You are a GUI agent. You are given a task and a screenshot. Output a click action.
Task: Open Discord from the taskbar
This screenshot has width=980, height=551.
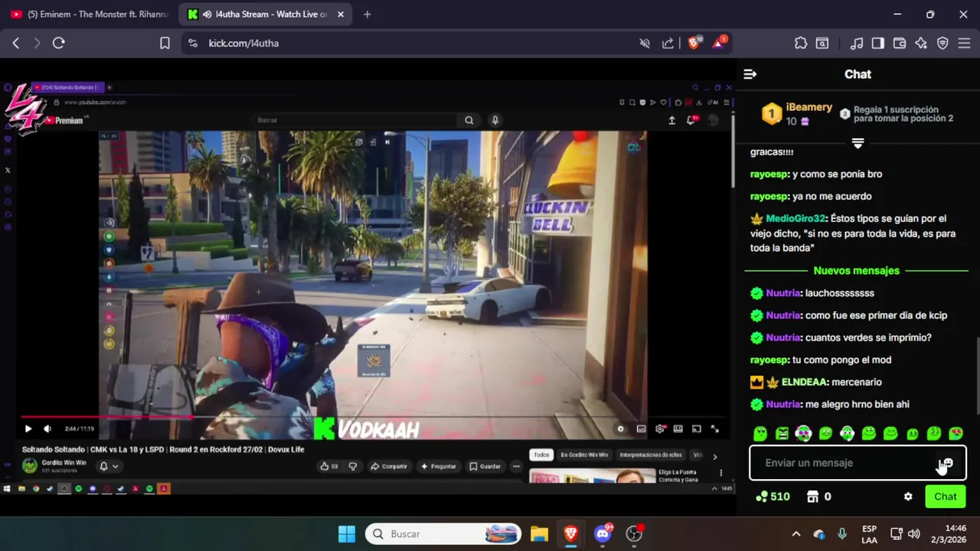click(603, 533)
